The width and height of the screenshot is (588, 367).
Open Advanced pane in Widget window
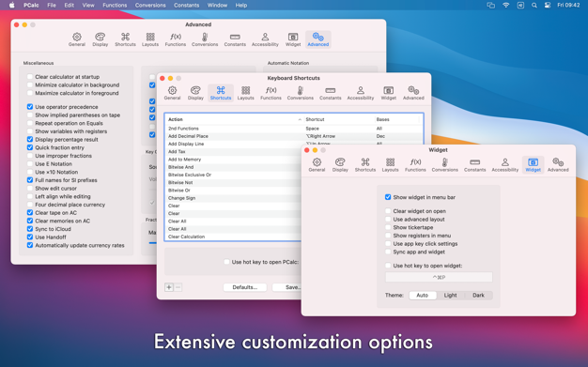(558, 165)
